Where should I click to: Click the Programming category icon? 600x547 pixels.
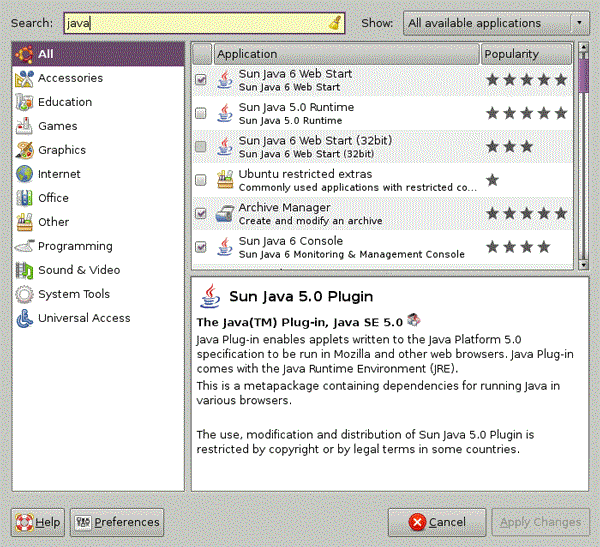click(24, 246)
